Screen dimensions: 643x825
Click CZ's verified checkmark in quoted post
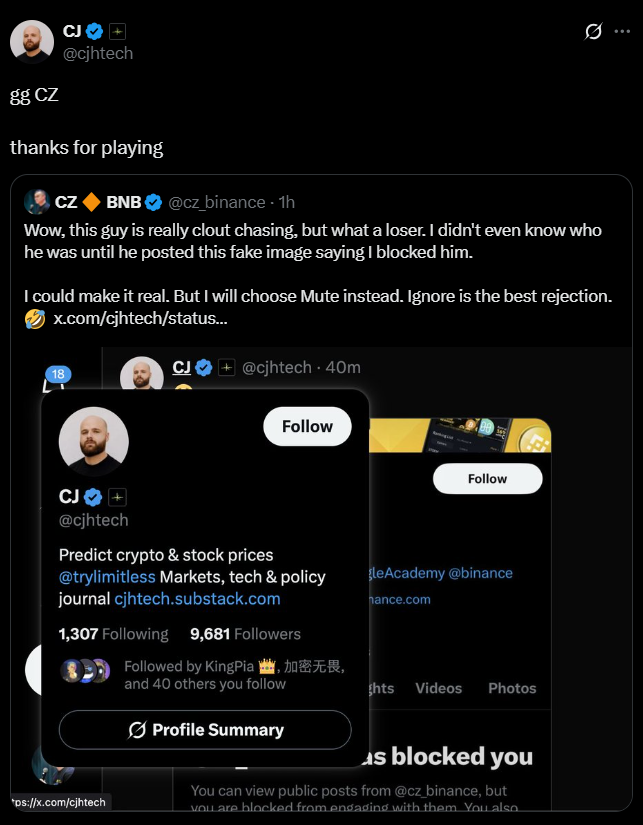click(x=154, y=203)
